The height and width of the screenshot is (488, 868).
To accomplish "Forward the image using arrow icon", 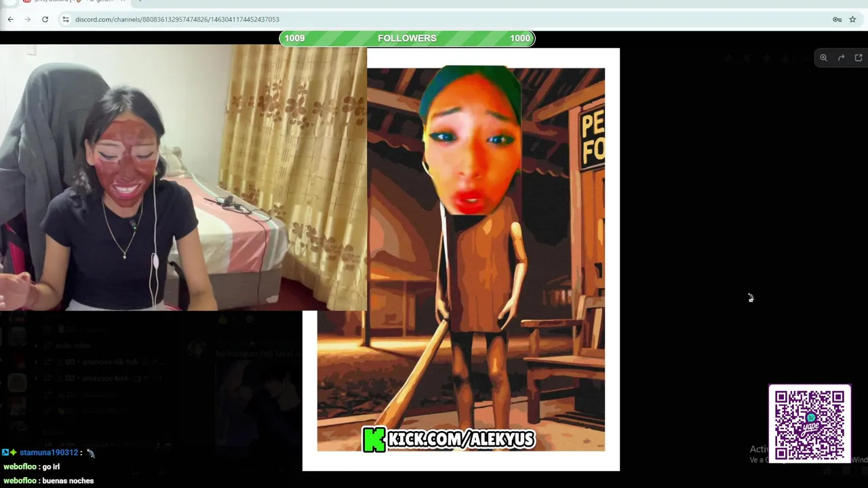I will click(x=841, y=58).
